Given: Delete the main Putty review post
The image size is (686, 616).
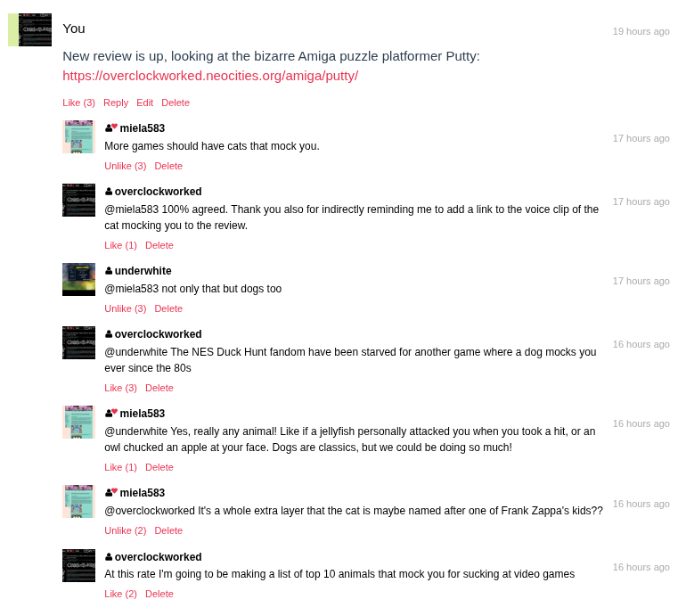Looking at the screenshot, I should pyautogui.click(x=176, y=103).
